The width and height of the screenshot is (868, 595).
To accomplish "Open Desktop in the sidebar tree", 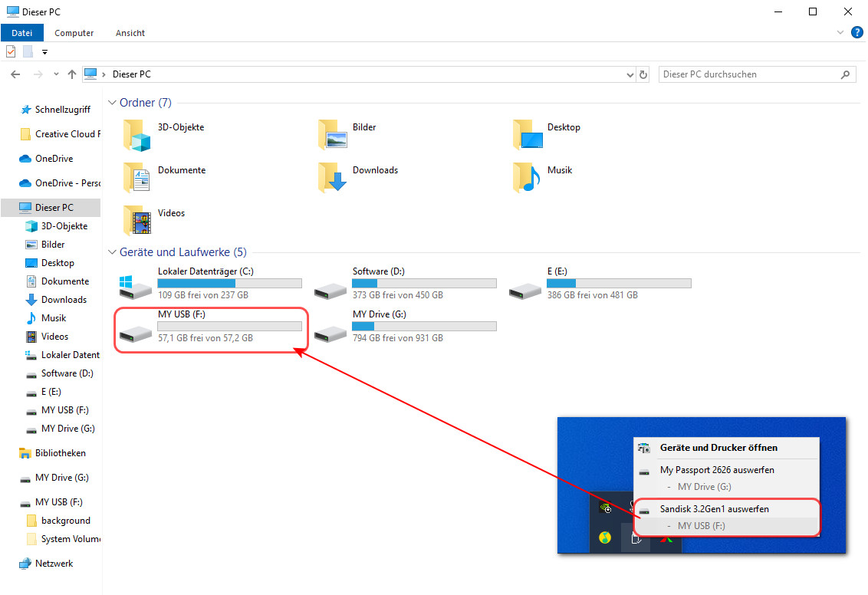I will coord(50,263).
